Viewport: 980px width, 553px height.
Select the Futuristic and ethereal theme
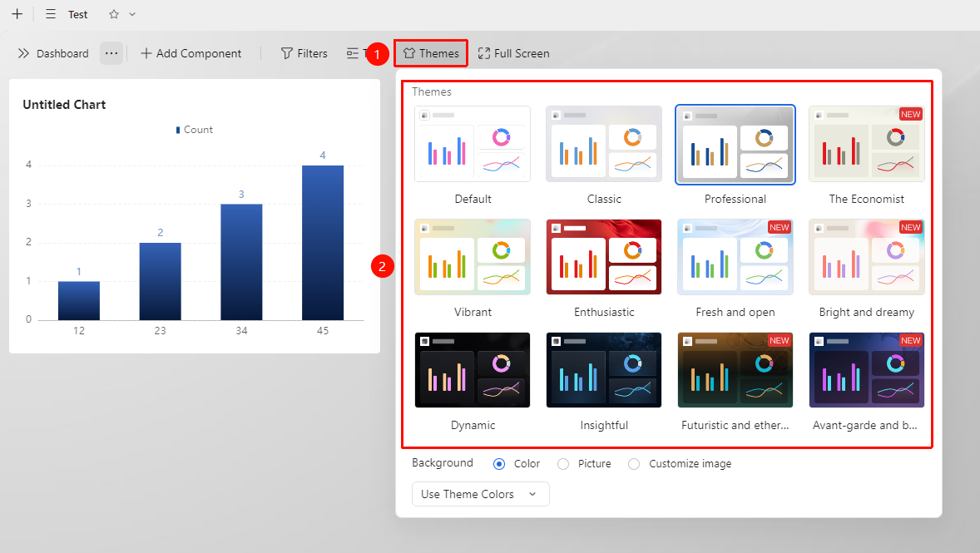735,370
